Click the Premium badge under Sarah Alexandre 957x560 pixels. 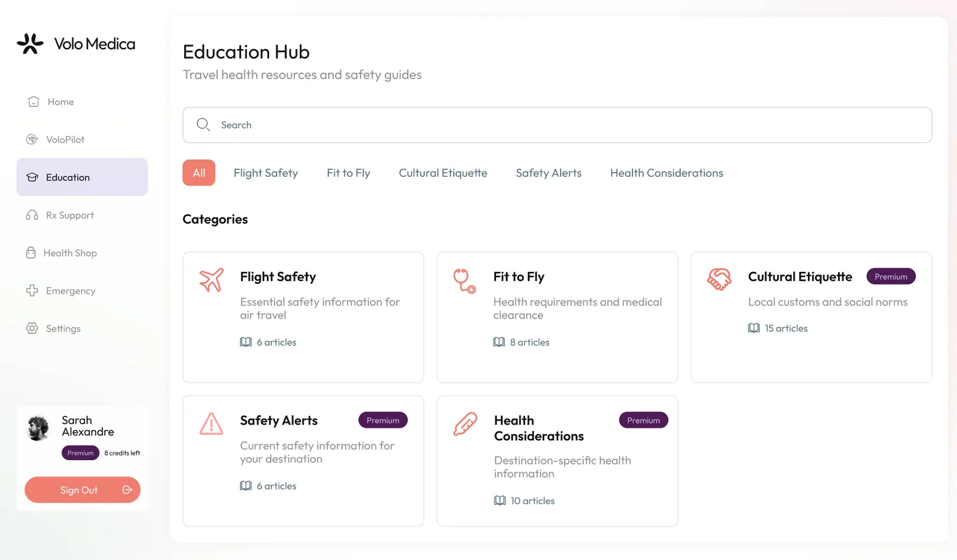coord(80,453)
